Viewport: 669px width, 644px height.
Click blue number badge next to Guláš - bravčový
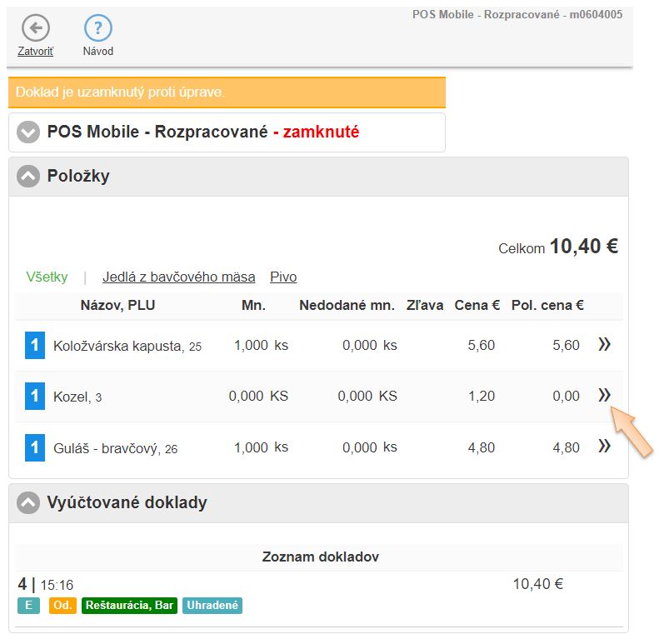34,447
